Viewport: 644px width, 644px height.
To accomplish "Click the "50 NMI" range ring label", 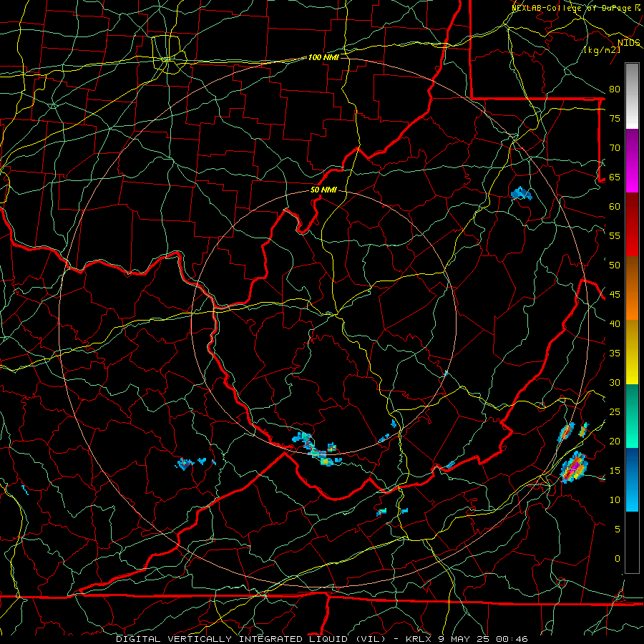I will (323, 190).
